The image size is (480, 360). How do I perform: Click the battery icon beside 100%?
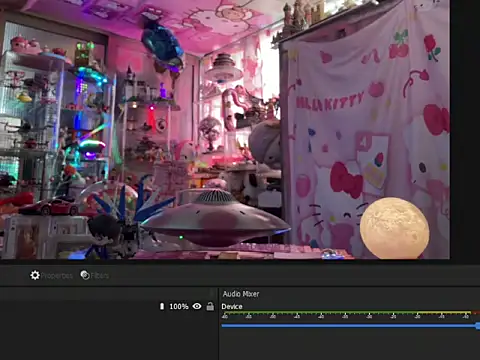[x=162, y=306]
